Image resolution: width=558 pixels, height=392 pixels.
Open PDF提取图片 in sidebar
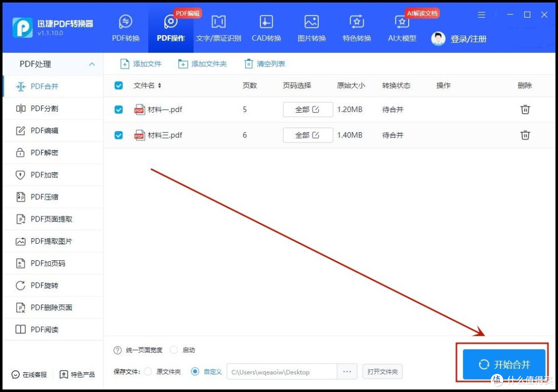(x=53, y=241)
